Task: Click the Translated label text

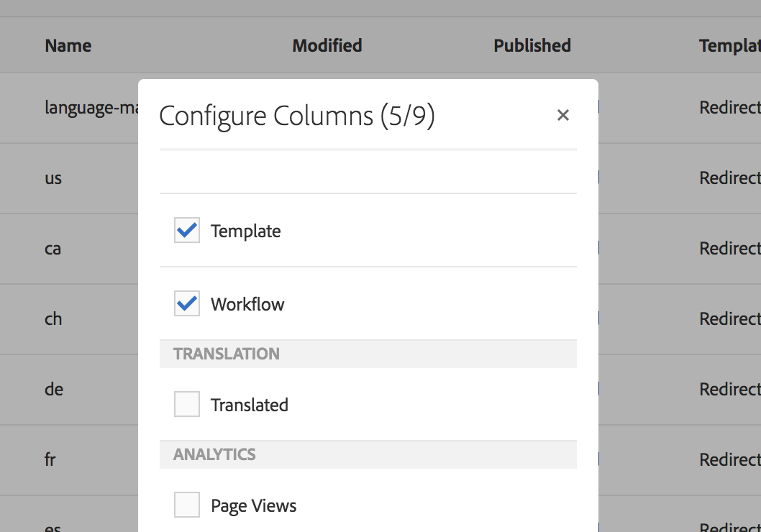Action: pos(250,405)
